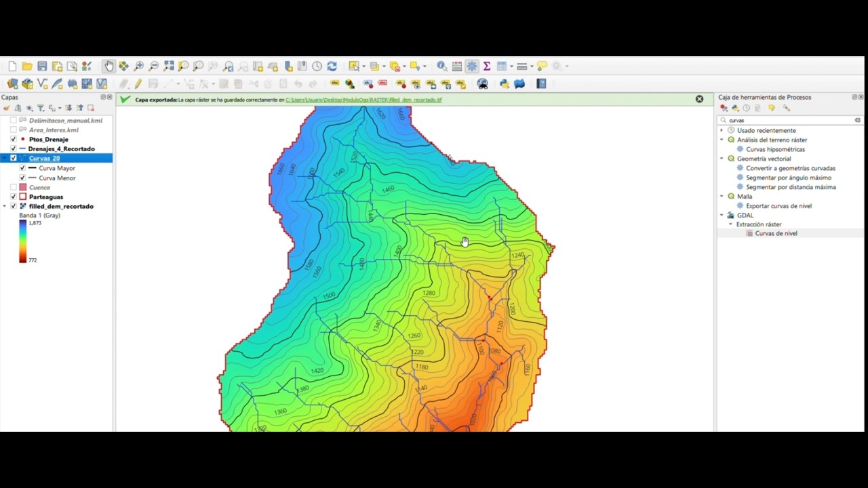
Task: Open project with the folder icon
Action: [27, 66]
